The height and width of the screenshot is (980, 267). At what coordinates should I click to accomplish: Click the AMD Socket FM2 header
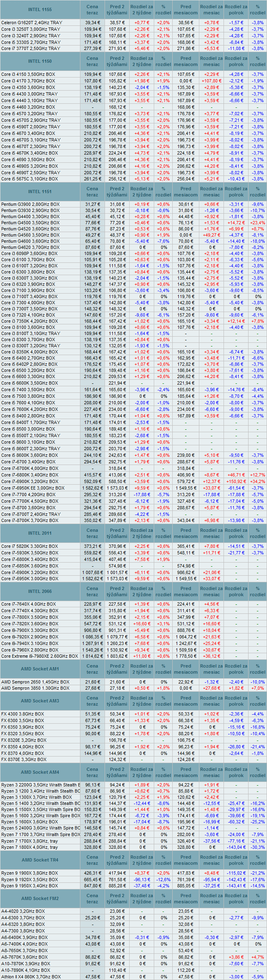[40, 898]
